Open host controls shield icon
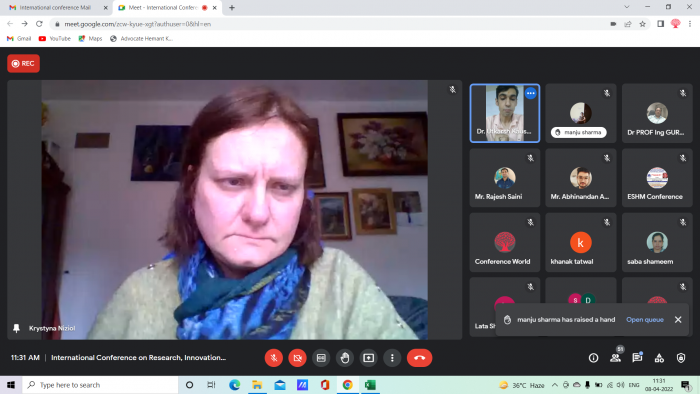700x394 pixels. [x=681, y=358]
